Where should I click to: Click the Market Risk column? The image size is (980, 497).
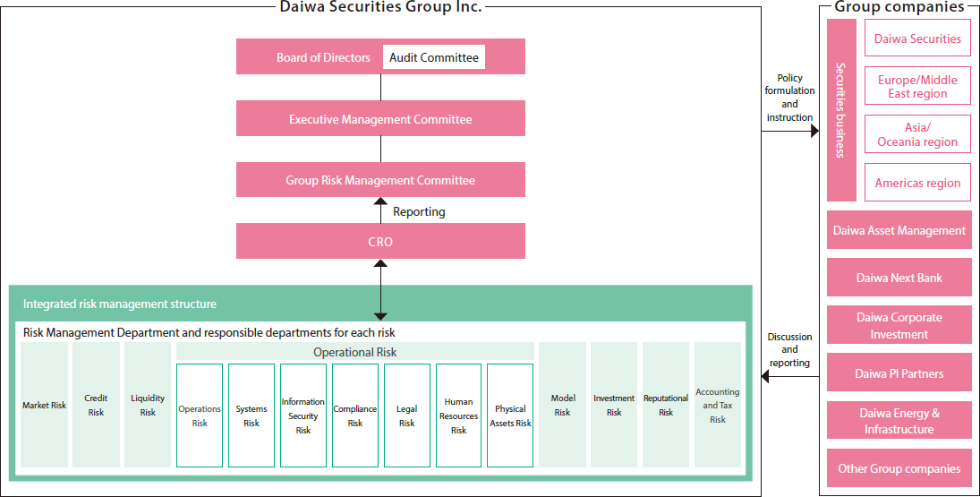[x=44, y=405]
